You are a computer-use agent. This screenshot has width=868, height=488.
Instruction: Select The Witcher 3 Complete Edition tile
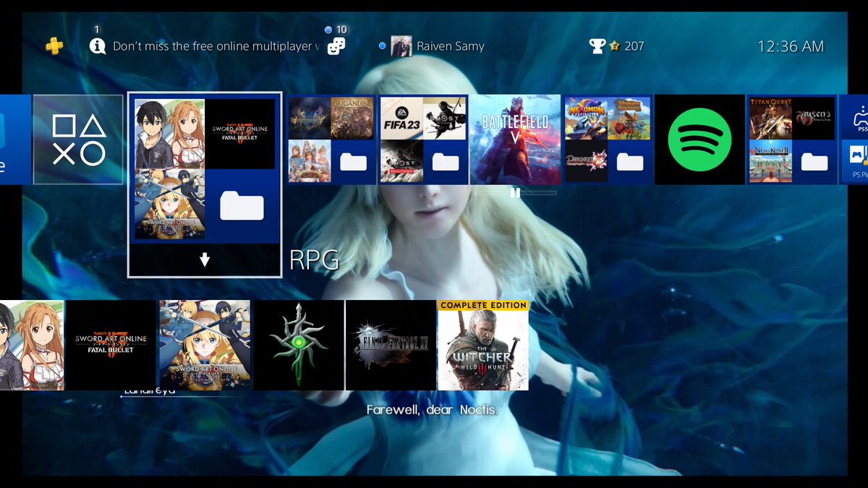tap(482, 345)
